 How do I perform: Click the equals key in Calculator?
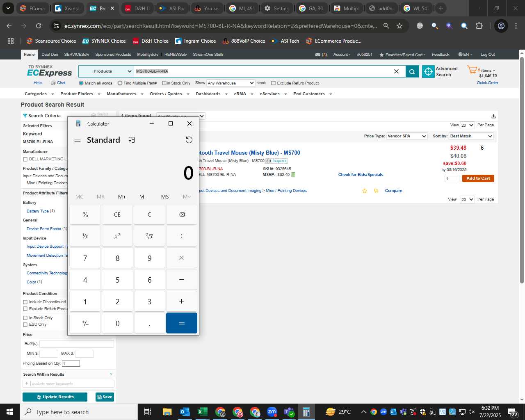point(182,323)
